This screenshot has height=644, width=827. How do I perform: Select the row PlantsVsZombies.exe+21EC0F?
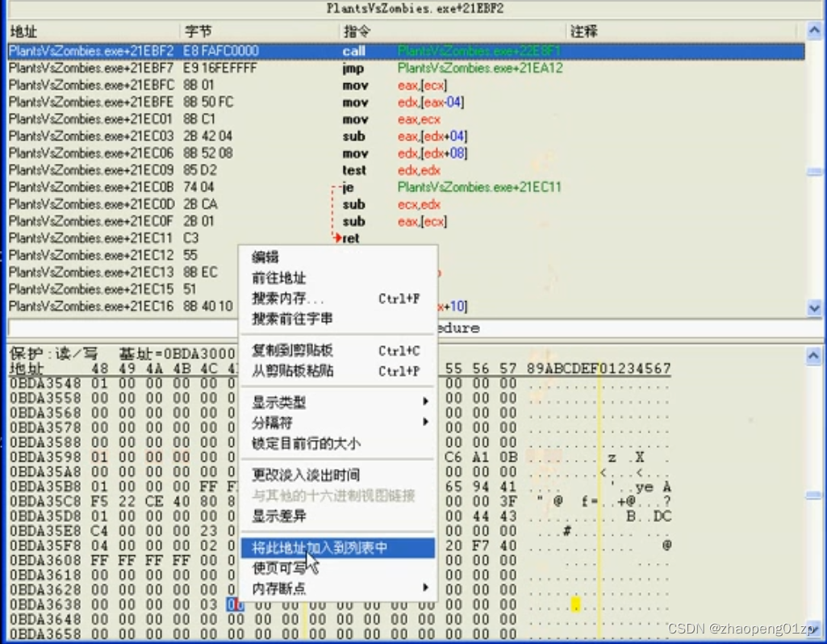406,221
